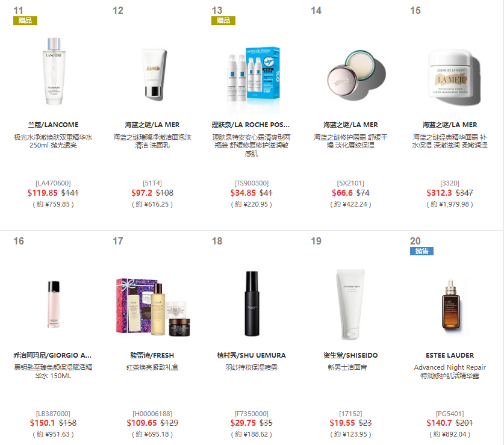Open the Giorgio Armani pink bottle image
The height and width of the screenshot is (445, 504).
coord(54,304)
